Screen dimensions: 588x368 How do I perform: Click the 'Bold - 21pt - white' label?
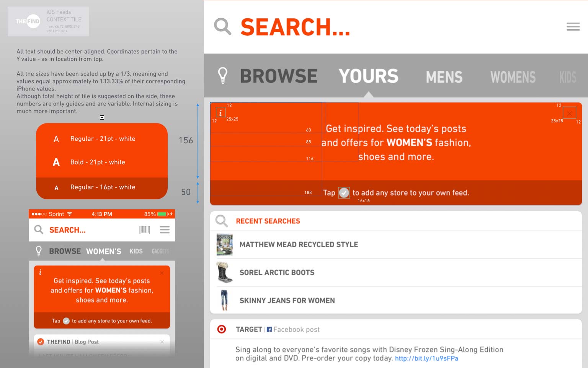click(x=98, y=162)
